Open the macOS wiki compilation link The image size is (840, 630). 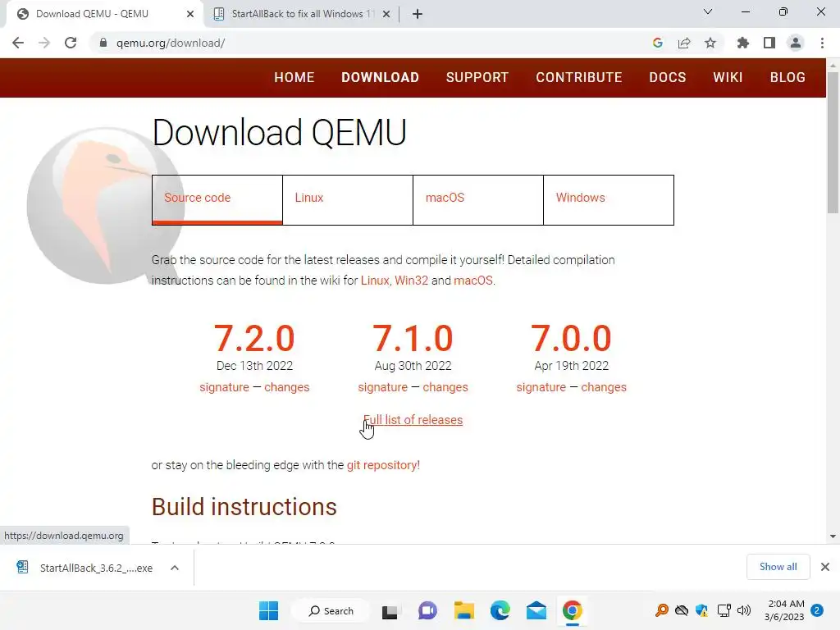point(473,281)
